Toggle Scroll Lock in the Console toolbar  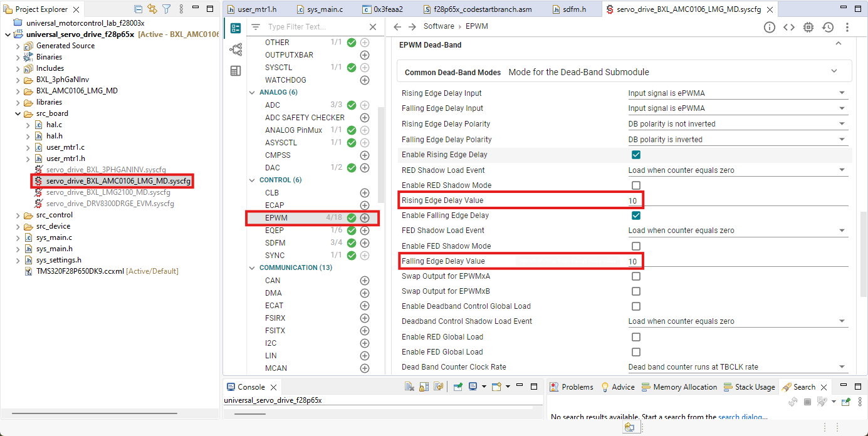(x=424, y=386)
